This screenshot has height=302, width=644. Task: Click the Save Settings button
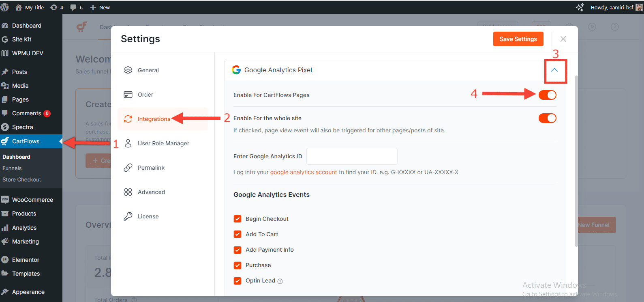518,39
